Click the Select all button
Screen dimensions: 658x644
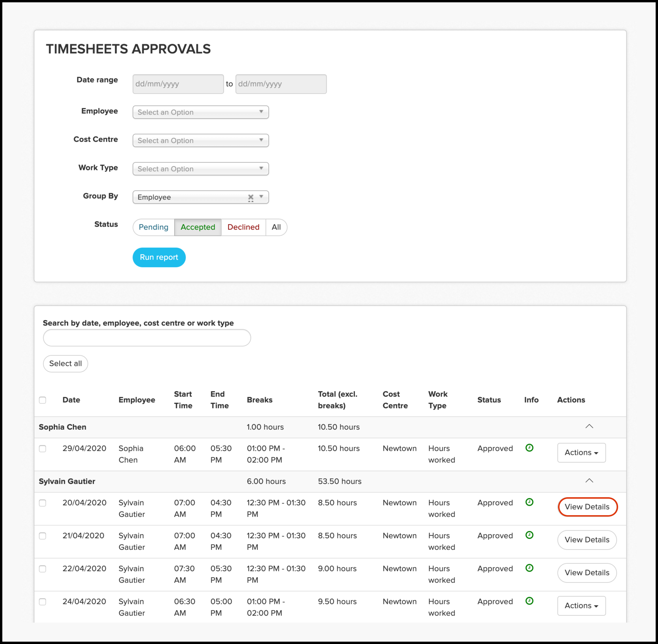[x=65, y=363]
